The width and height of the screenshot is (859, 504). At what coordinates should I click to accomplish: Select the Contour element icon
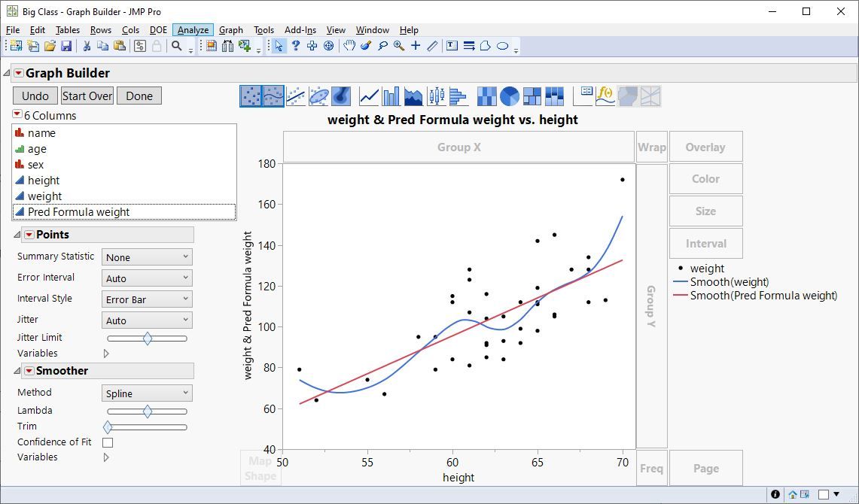click(341, 96)
